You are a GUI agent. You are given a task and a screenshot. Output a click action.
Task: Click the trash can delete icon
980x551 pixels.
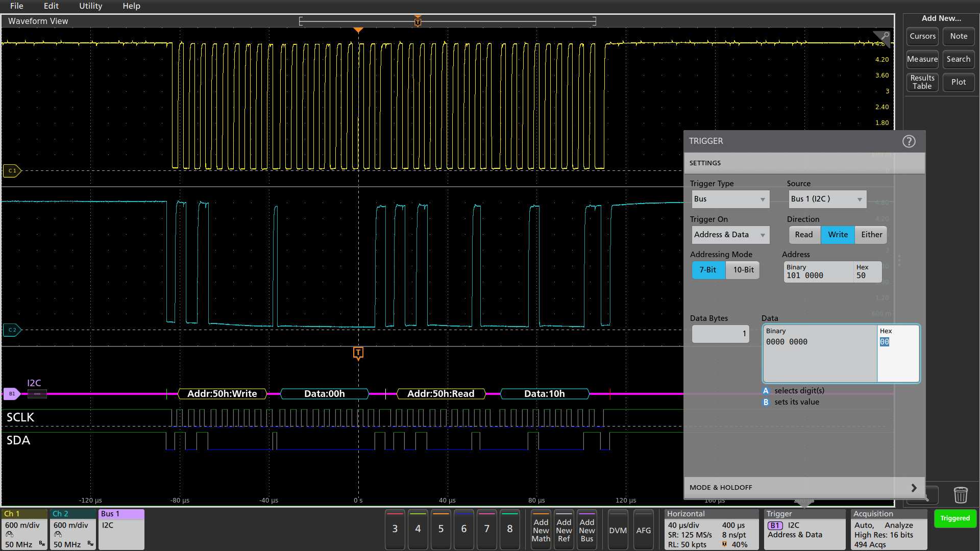click(x=960, y=494)
